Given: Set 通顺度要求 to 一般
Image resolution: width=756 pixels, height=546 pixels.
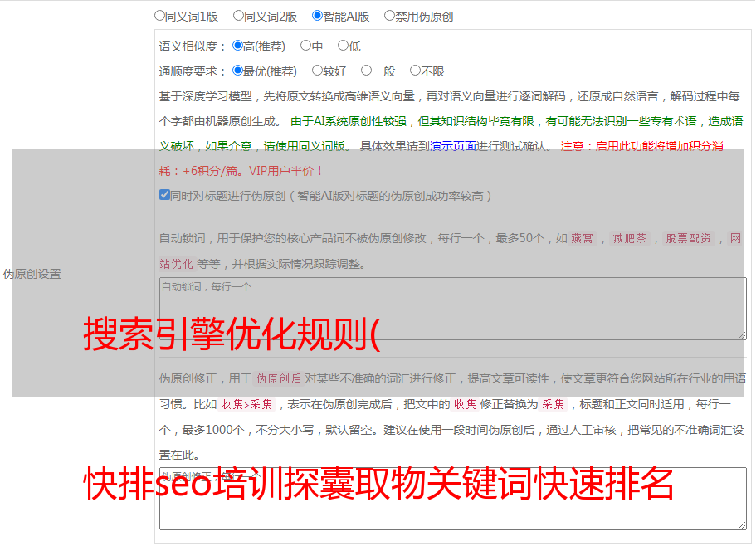Looking at the screenshot, I should 367,71.
